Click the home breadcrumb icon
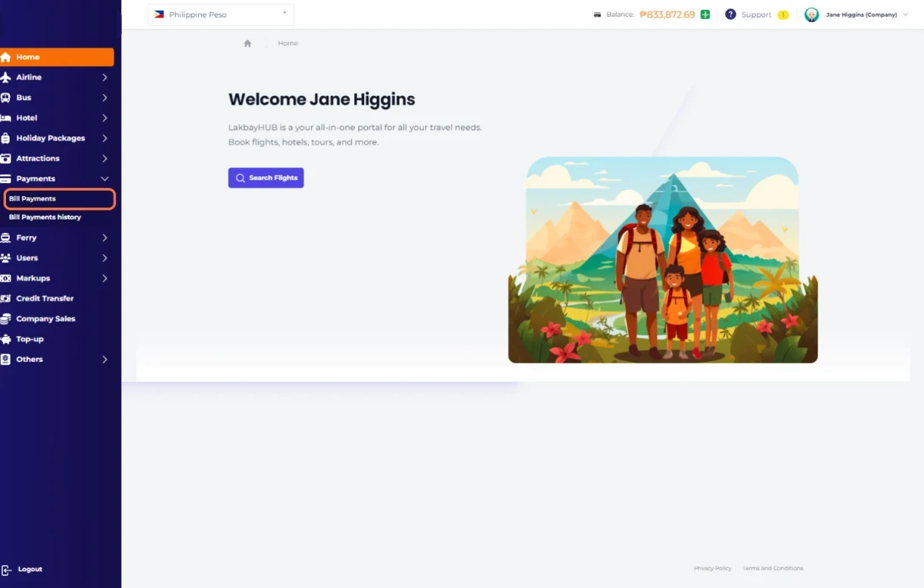 coord(247,44)
